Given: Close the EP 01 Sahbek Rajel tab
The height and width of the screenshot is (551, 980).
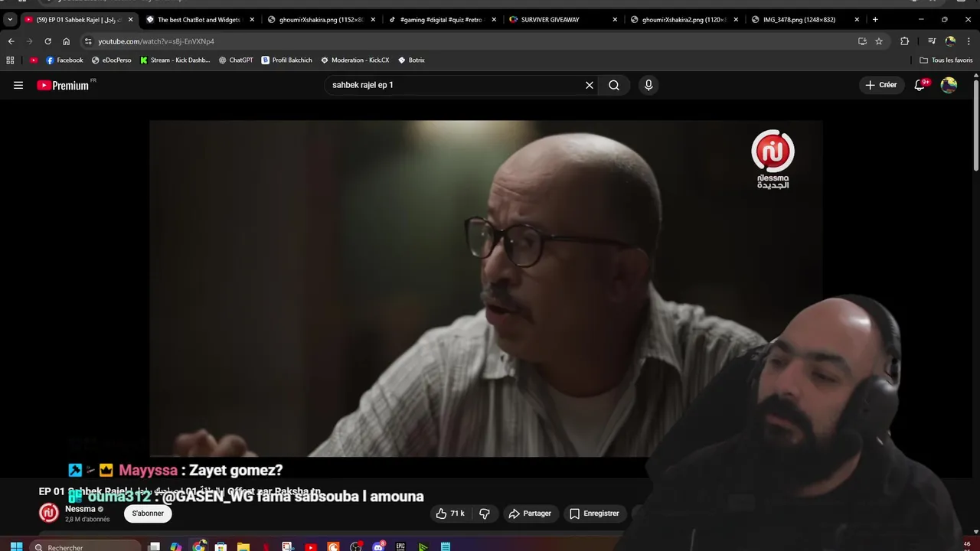Looking at the screenshot, I should click(x=130, y=19).
